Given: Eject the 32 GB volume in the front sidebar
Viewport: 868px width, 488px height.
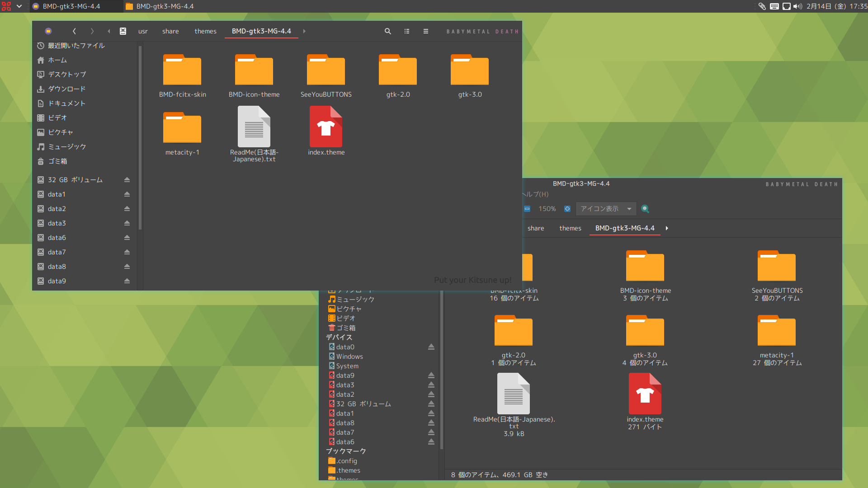Looking at the screenshot, I should click(127, 180).
